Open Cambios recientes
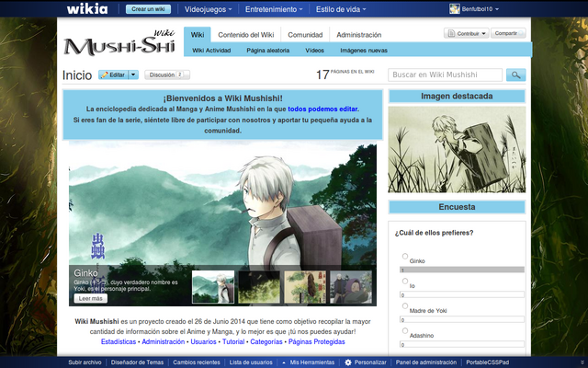The height and width of the screenshot is (368, 588). [197, 362]
